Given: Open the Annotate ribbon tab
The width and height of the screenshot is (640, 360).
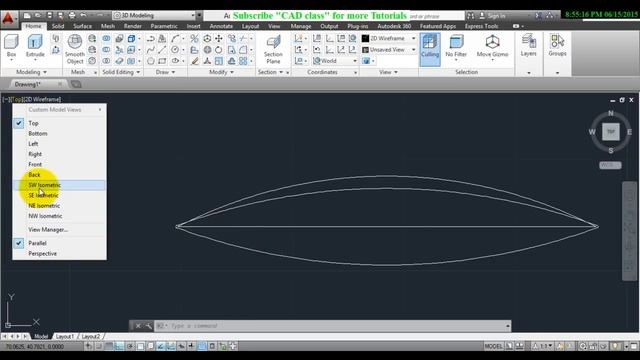Looking at the screenshot, I should point(221,26).
